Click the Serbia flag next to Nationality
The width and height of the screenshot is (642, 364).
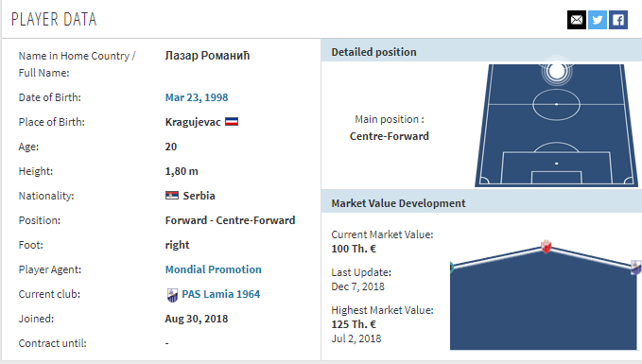pyautogui.click(x=172, y=196)
